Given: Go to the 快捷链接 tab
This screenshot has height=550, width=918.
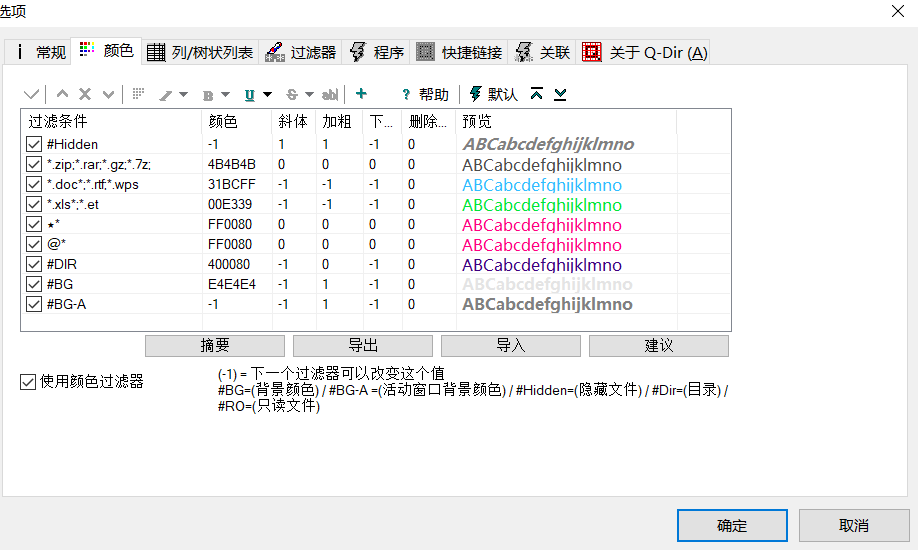Looking at the screenshot, I should point(459,52).
